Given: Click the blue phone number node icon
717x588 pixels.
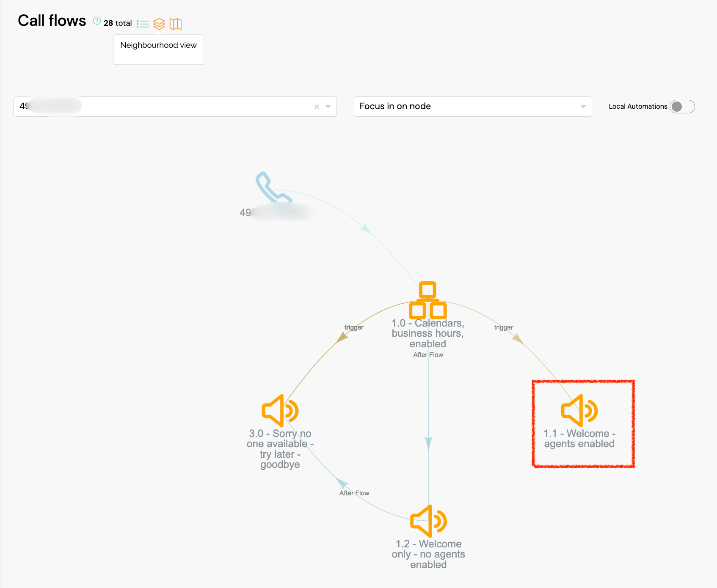Looking at the screenshot, I should pyautogui.click(x=273, y=187).
